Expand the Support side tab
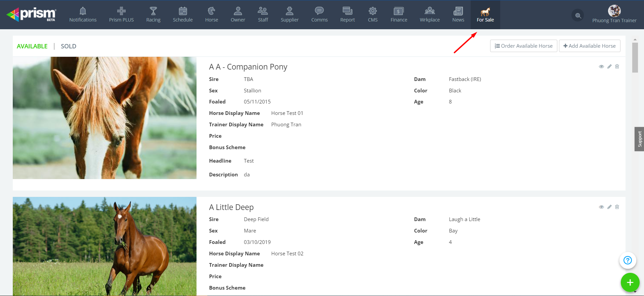The height and width of the screenshot is (296, 644). [639, 139]
